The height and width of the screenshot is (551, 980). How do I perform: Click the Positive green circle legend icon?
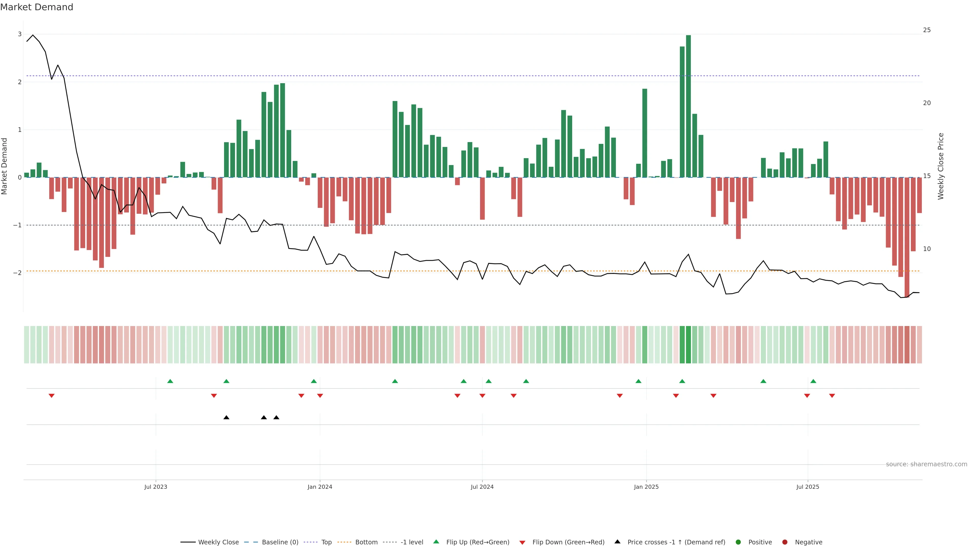pos(738,542)
